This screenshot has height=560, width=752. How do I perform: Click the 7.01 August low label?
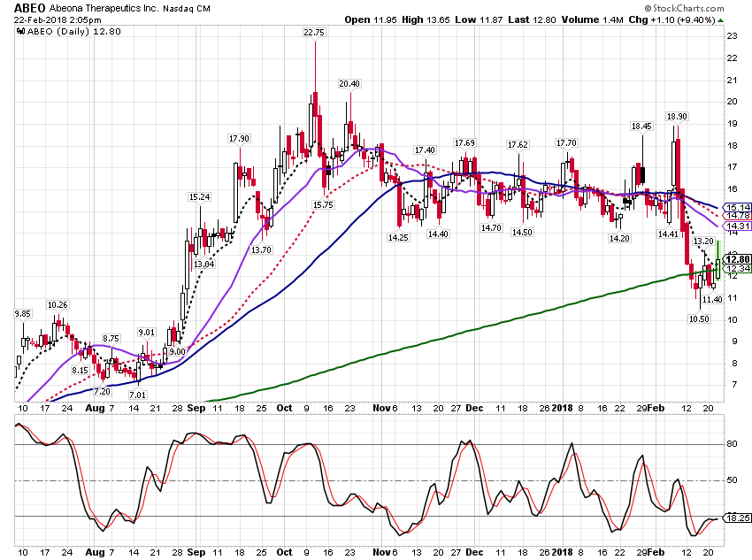coord(137,395)
